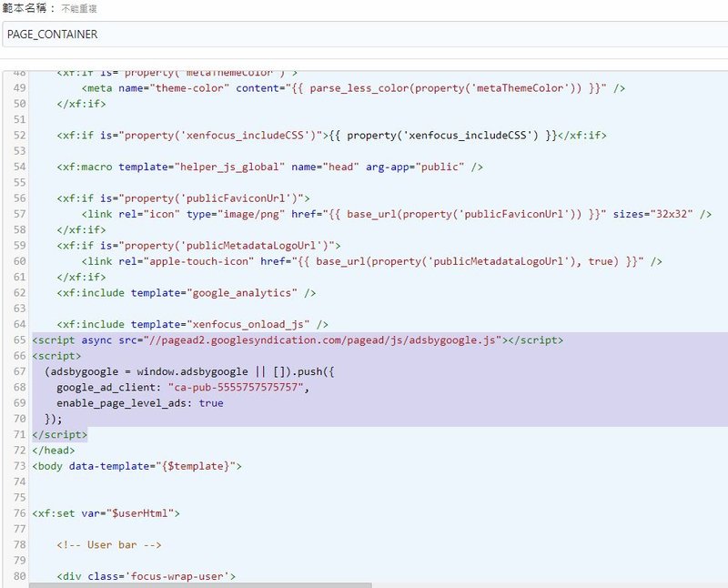Click the xenfocus_includeCSS line 52

click(x=331, y=136)
